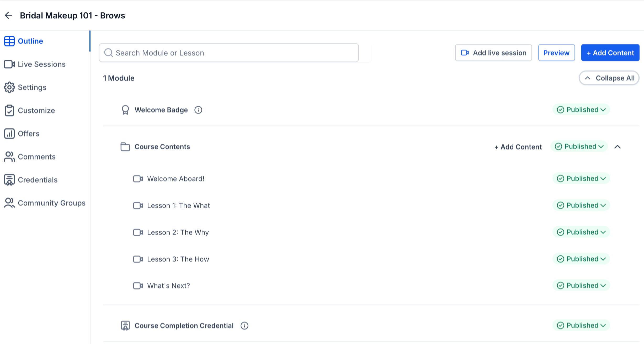Click info icon beside Course Completion Credential

coord(244,326)
